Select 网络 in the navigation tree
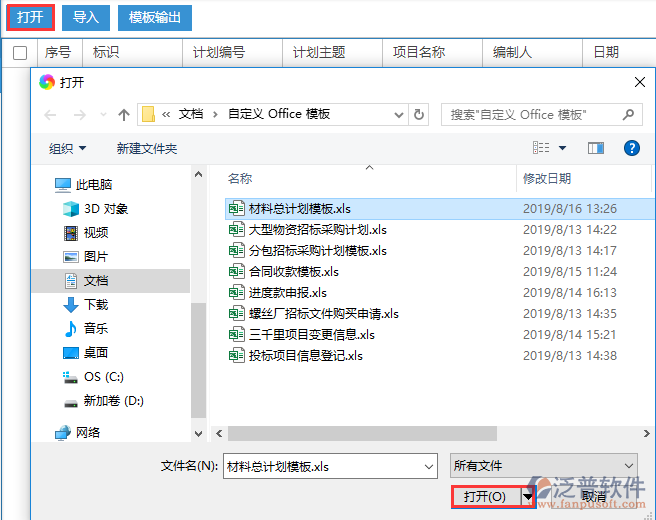656x520 pixels. click(78, 433)
